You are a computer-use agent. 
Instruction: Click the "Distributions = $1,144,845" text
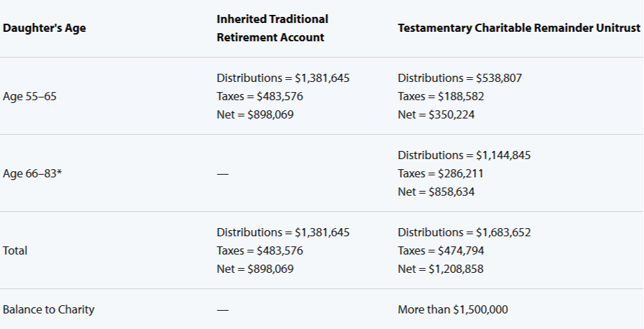[464, 155]
